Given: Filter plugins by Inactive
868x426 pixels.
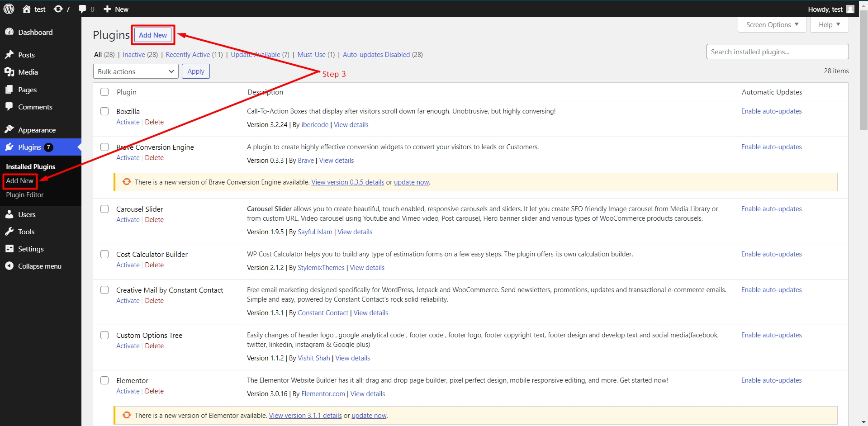Looking at the screenshot, I should tap(134, 54).
